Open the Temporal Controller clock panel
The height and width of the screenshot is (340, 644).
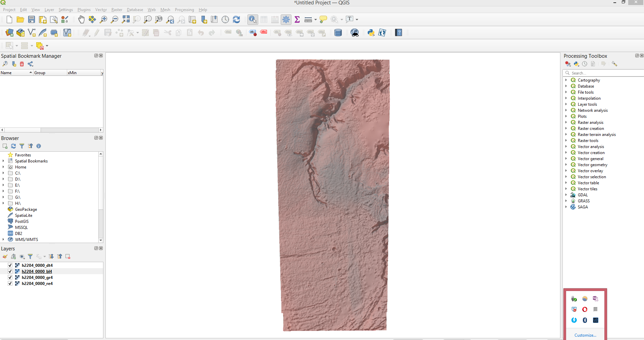click(x=225, y=19)
